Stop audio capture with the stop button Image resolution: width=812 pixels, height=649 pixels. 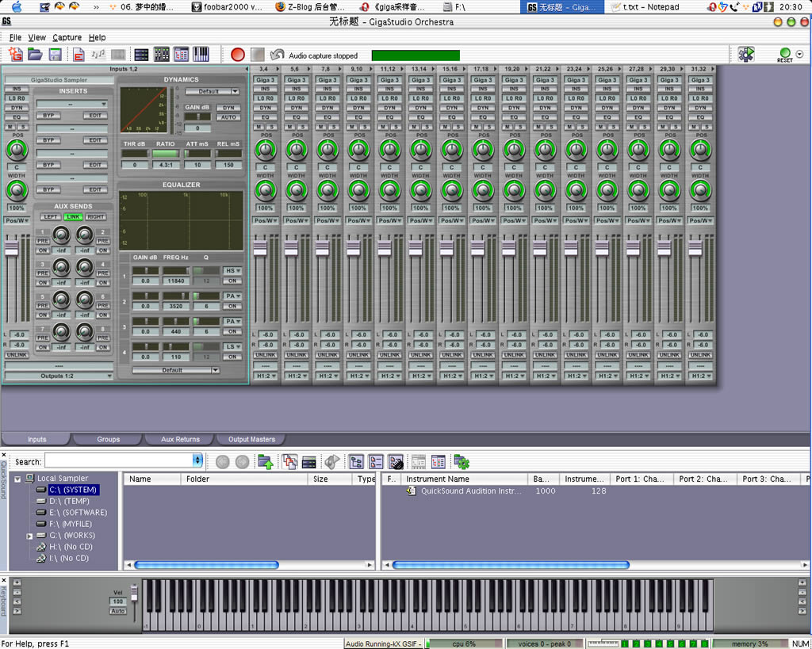[258, 55]
